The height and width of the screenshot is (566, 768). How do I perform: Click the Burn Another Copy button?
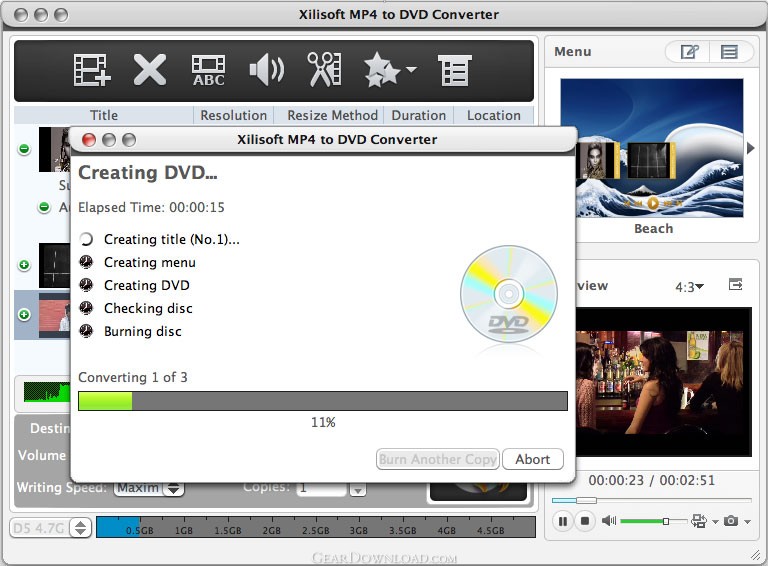(438, 459)
